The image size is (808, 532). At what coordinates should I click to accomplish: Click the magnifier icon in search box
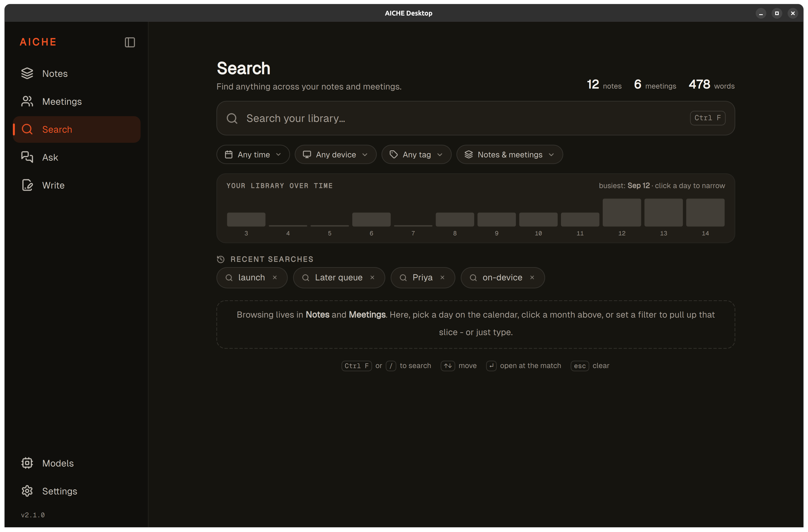click(232, 118)
